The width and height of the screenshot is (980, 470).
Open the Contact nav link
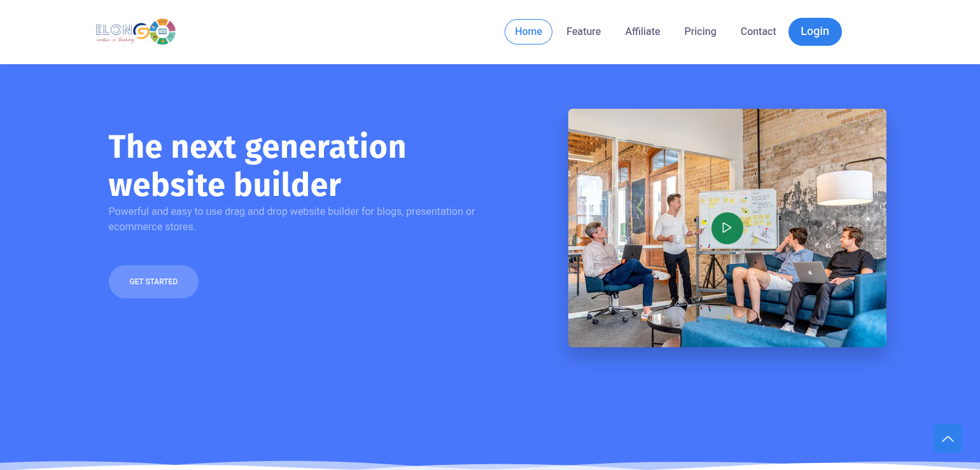tap(758, 32)
